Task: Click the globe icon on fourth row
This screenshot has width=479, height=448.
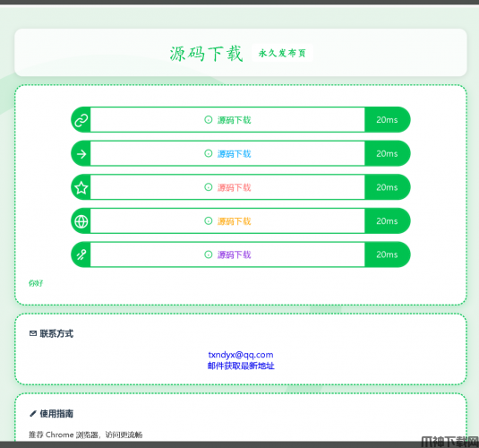Action: point(81,221)
